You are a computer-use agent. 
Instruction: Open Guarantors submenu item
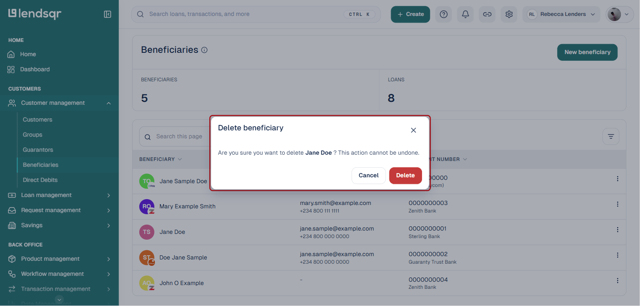point(38,150)
